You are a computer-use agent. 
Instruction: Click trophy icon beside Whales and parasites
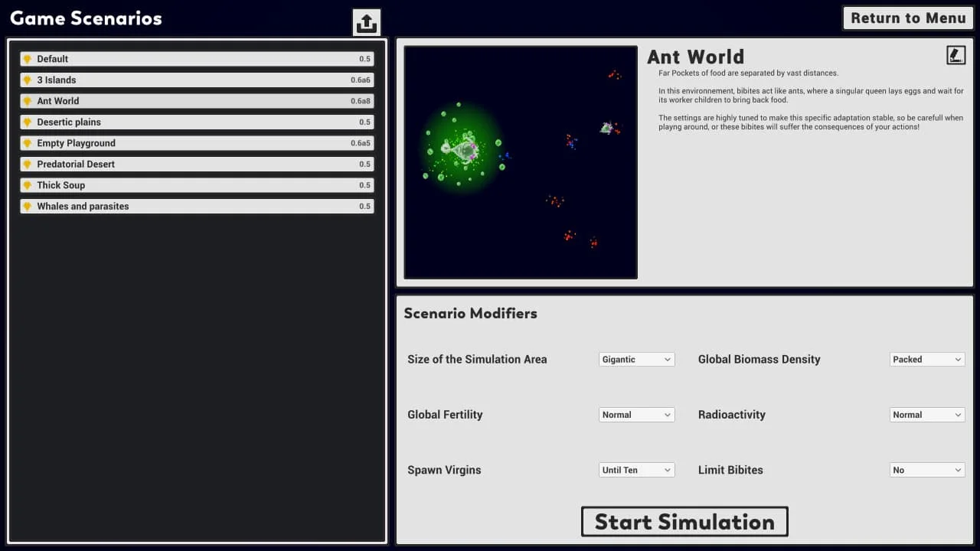click(27, 207)
